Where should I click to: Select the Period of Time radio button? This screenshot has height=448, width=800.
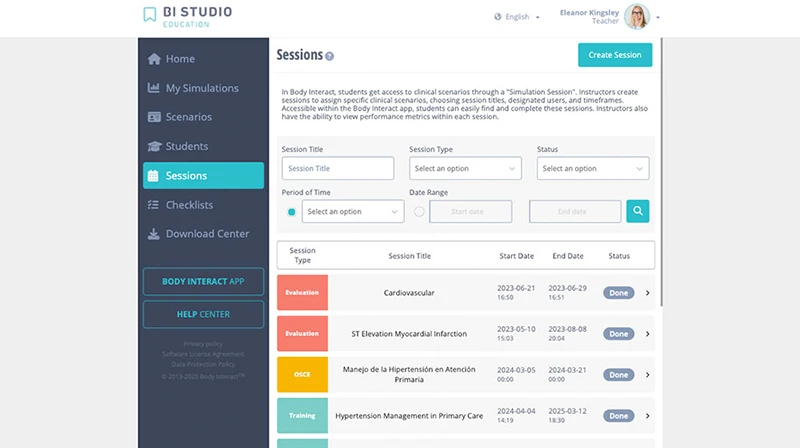(x=291, y=212)
